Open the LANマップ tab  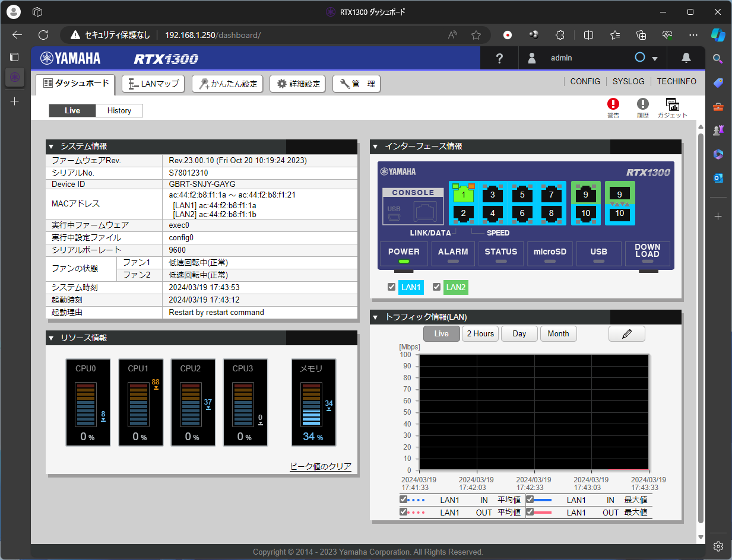tap(154, 84)
